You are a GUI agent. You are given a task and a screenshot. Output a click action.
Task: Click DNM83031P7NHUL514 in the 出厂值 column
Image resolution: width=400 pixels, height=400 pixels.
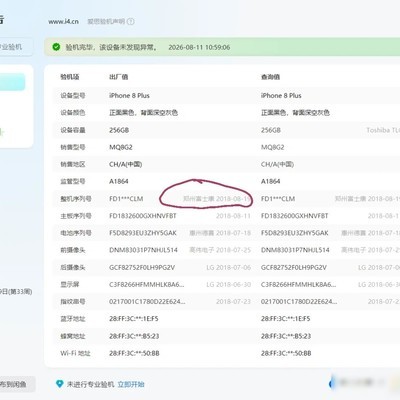[x=143, y=250]
